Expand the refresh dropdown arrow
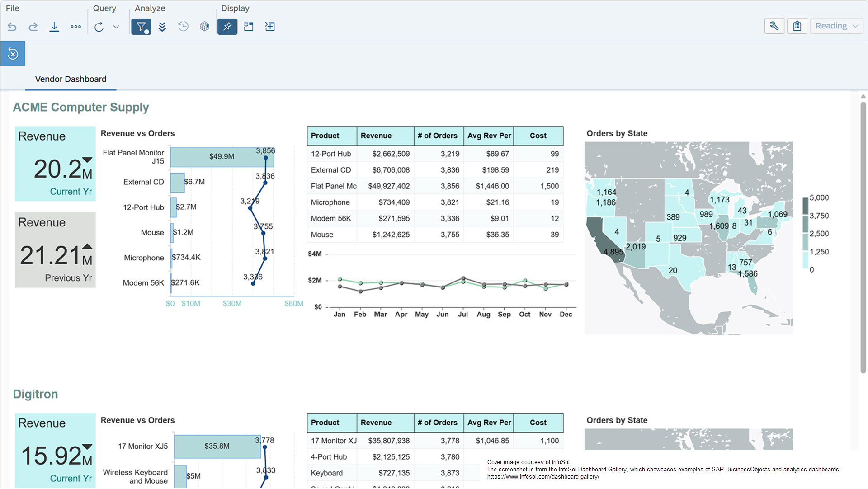The height and width of the screenshot is (489, 868). click(116, 27)
